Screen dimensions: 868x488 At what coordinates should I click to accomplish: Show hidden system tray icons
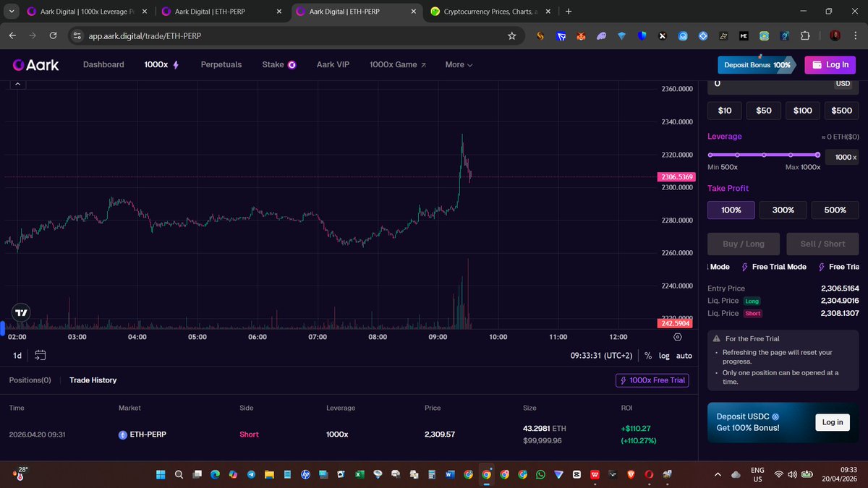pyautogui.click(x=718, y=474)
